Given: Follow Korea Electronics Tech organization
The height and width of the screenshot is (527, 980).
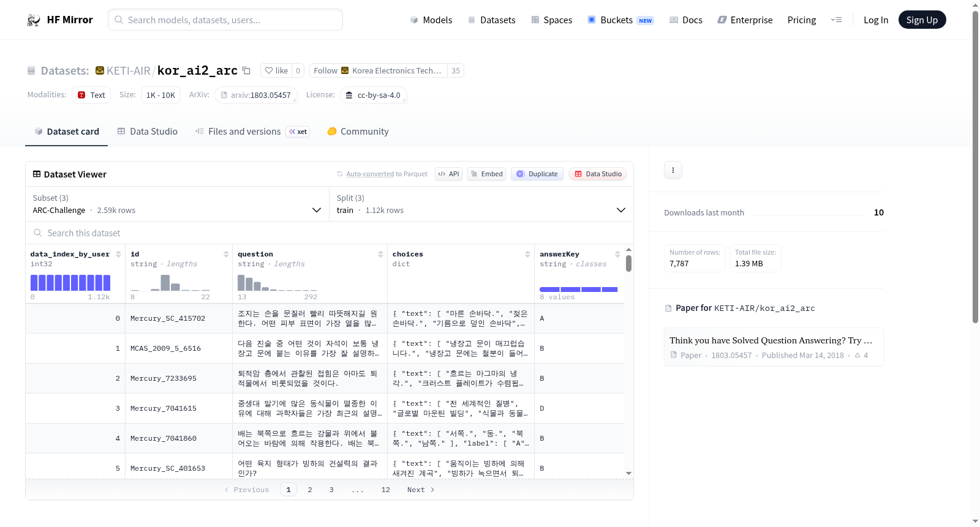Looking at the screenshot, I should click(x=379, y=70).
